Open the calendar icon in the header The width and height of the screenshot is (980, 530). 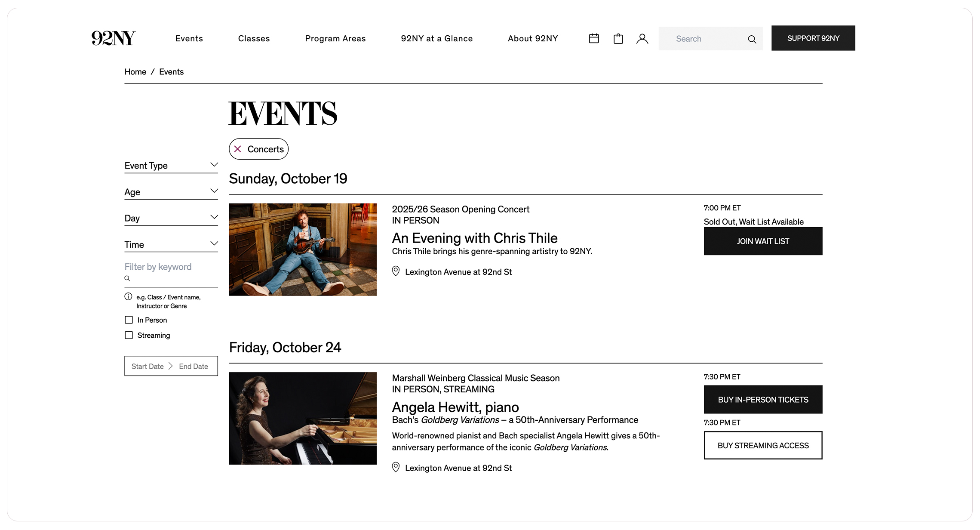click(x=593, y=38)
